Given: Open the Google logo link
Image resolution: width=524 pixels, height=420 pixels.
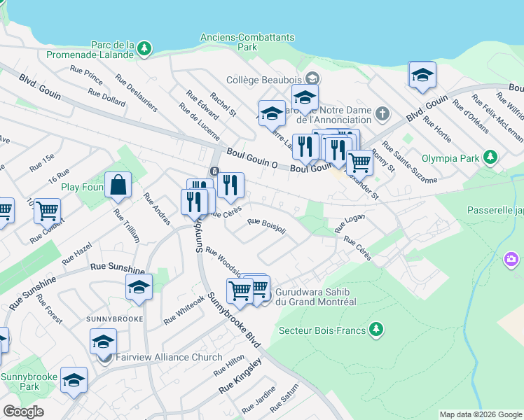Looking at the screenshot, I should pos(23,412).
